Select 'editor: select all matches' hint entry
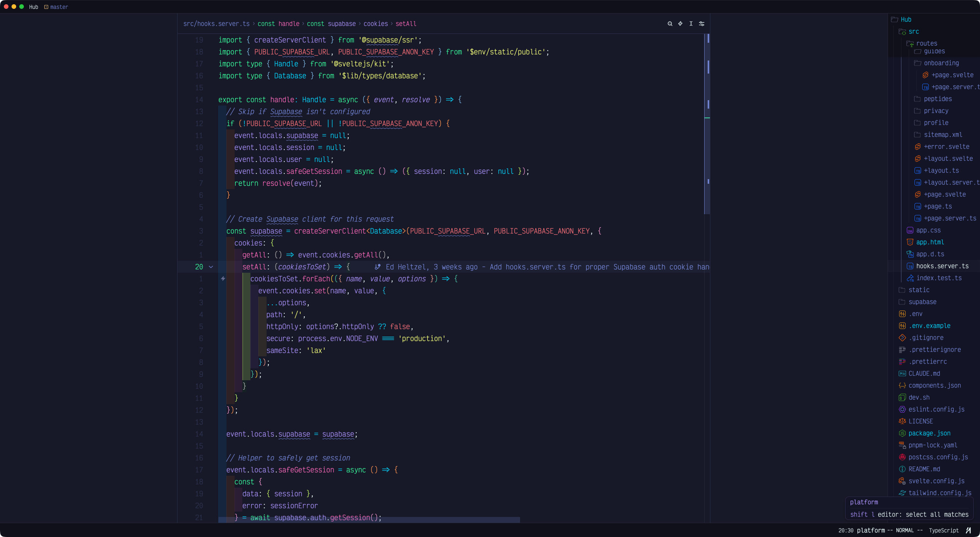The width and height of the screenshot is (980, 537). tap(909, 515)
